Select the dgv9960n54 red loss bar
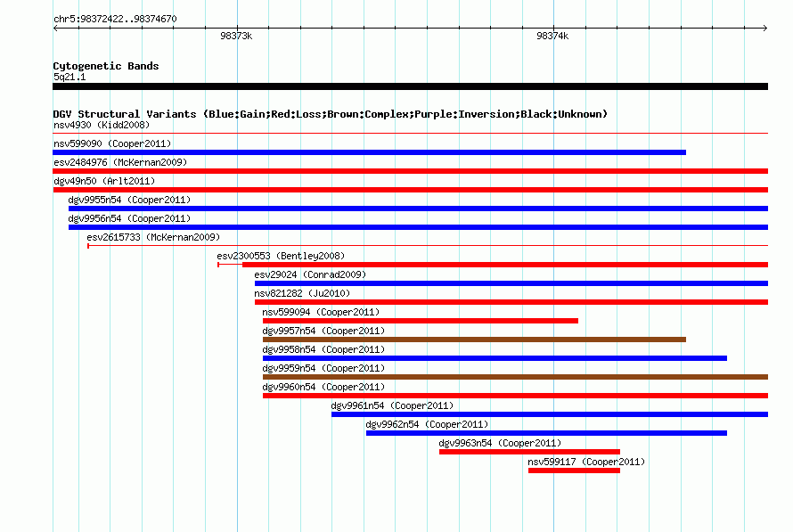 (515, 396)
